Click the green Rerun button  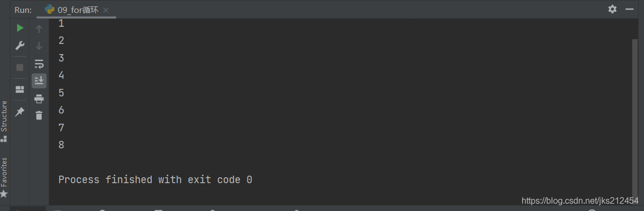(x=20, y=28)
